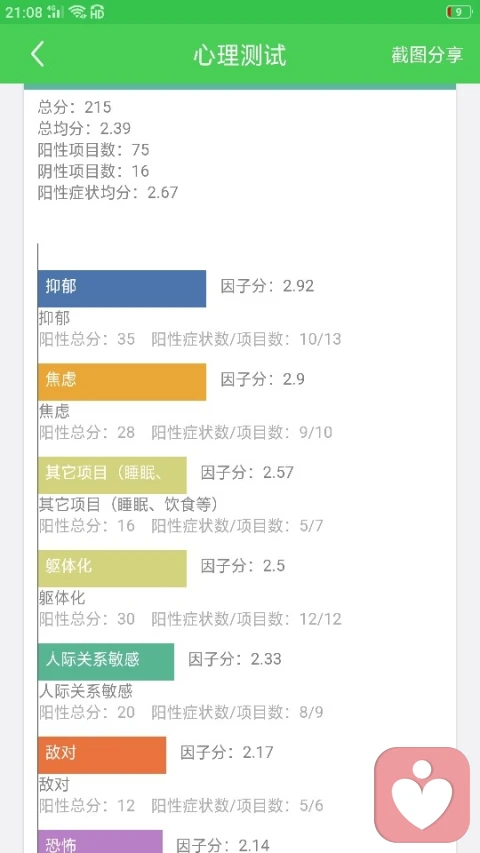Click the 截图分享 share button
The width and height of the screenshot is (480, 853).
pos(427,55)
